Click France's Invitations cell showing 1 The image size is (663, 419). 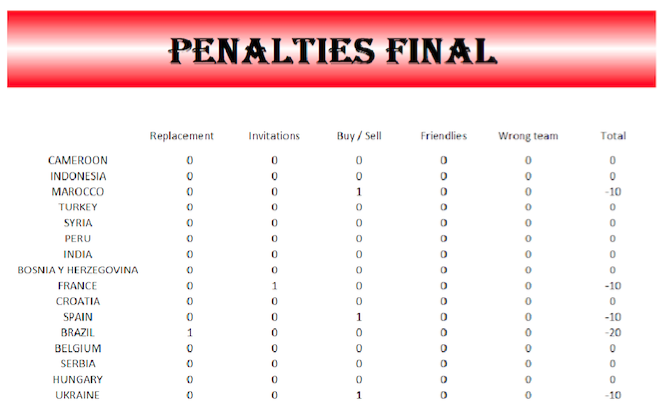click(274, 286)
